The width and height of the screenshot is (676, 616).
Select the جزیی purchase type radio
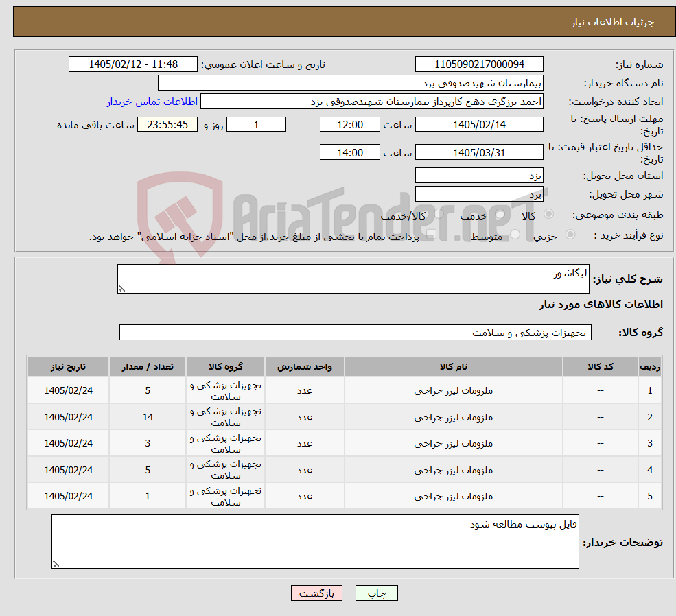570,235
